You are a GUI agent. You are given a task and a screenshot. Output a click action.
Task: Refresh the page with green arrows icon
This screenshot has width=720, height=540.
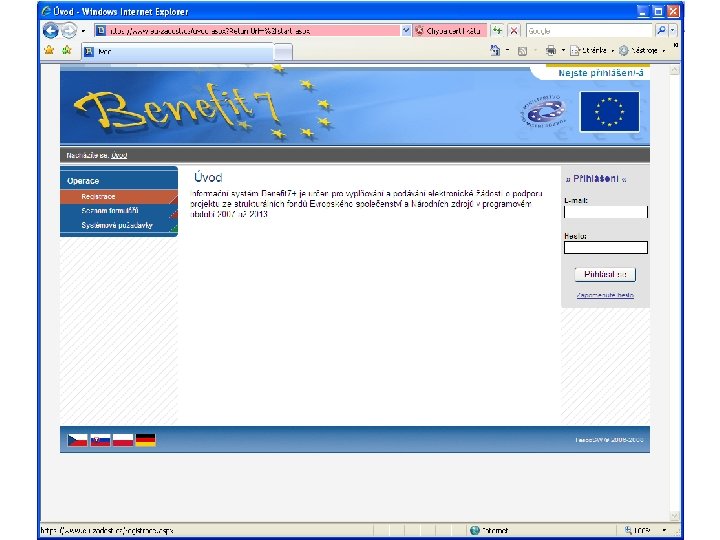497,31
